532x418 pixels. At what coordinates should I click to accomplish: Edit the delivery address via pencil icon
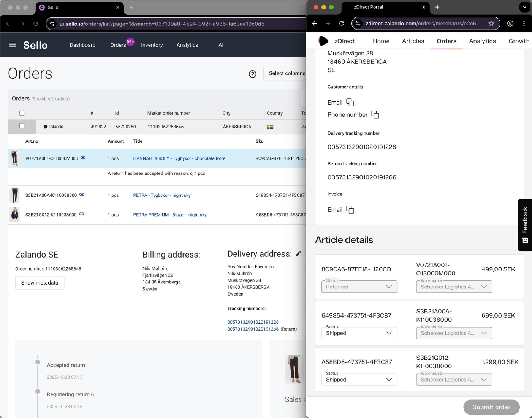pos(299,253)
